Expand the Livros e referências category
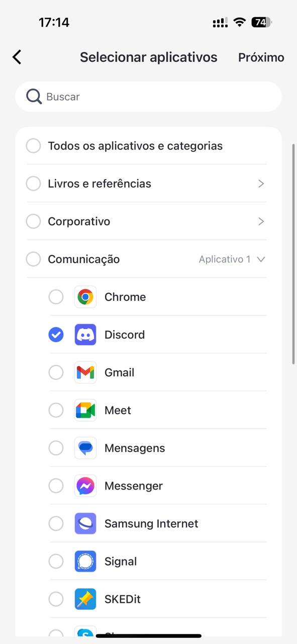The width and height of the screenshot is (297, 644). pyautogui.click(x=261, y=183)
